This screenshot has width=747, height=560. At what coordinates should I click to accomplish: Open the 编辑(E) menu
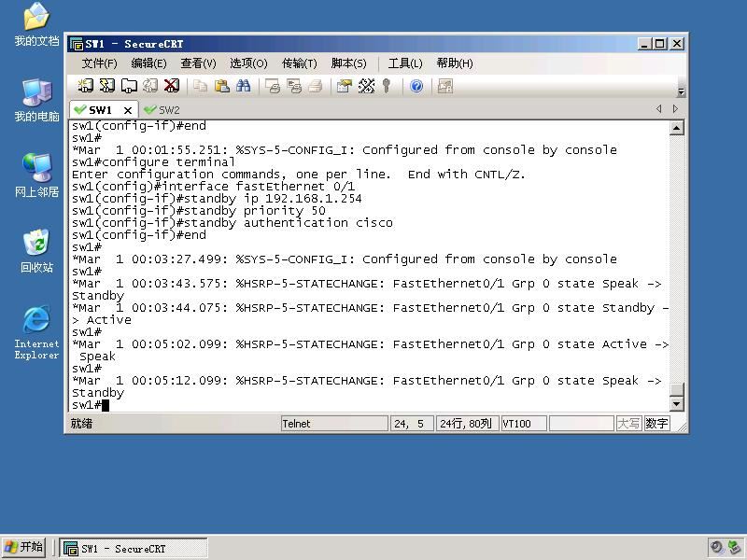tap(148, 63)
